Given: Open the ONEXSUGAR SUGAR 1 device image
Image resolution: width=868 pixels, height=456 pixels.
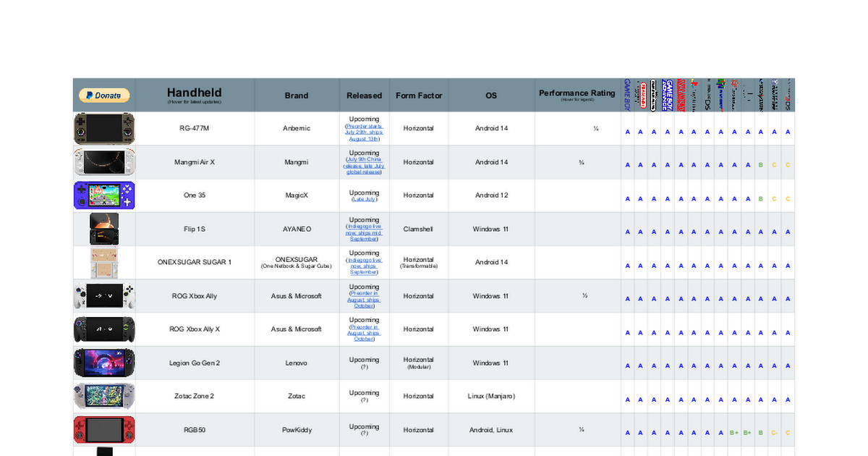Looking at the screenshot, I should click(104, 262).
